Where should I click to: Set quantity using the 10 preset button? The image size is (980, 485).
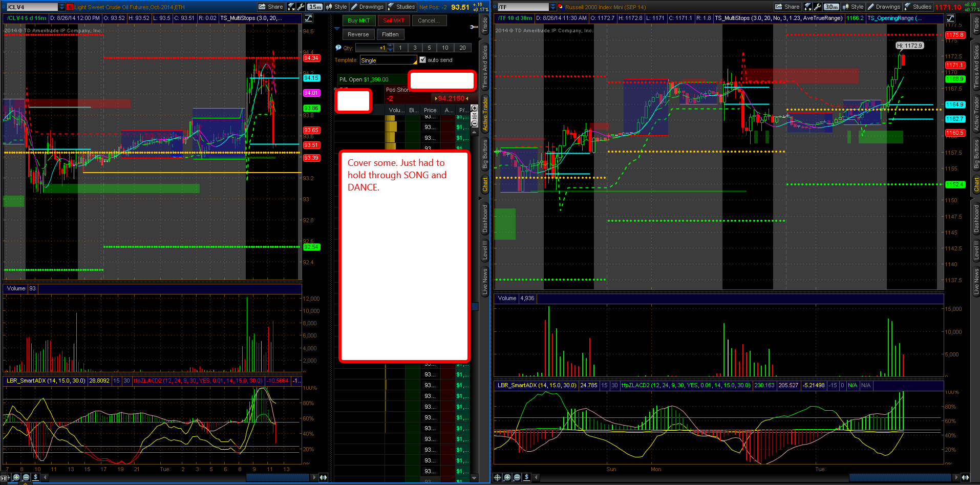point(445,48)
